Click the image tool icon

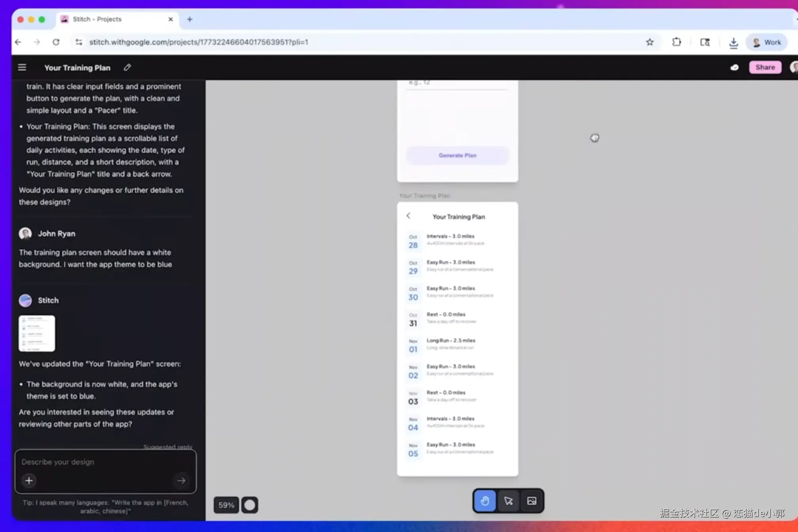click(x=532, y=501)
